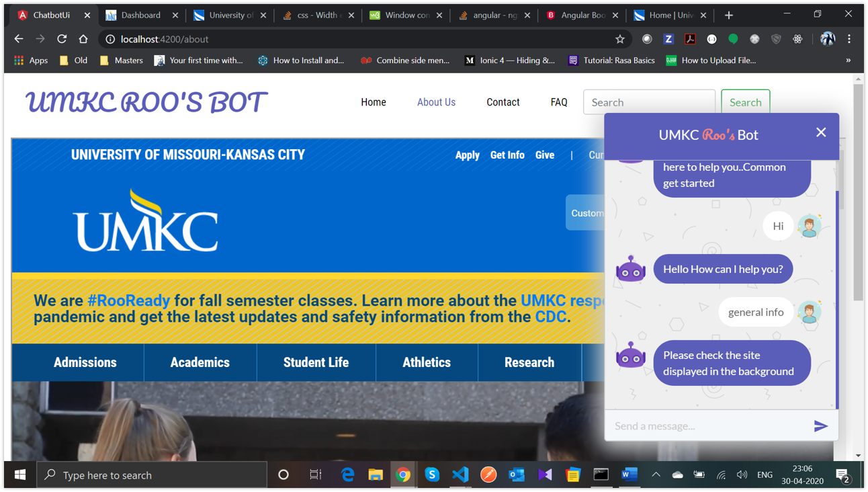This screenshot has width=868, height=492.
Task: Open Microsoft Edge from the taskbar
Action: (x=347, y=475)
